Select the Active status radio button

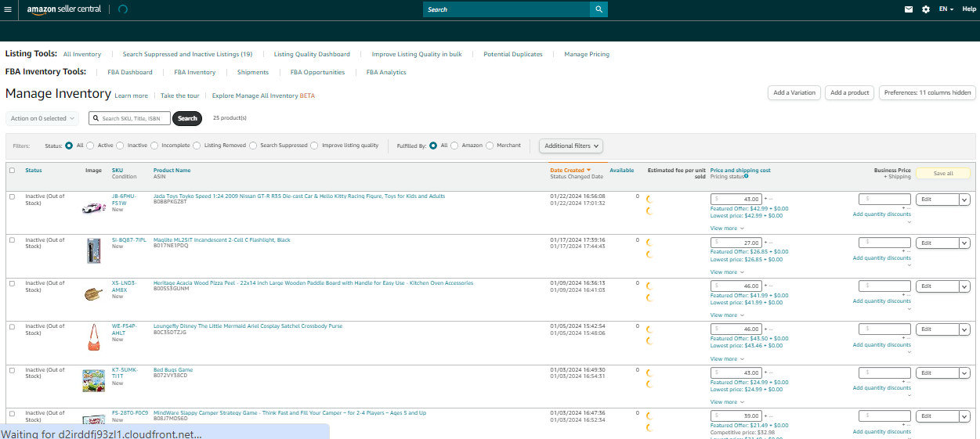coord(90,146)
